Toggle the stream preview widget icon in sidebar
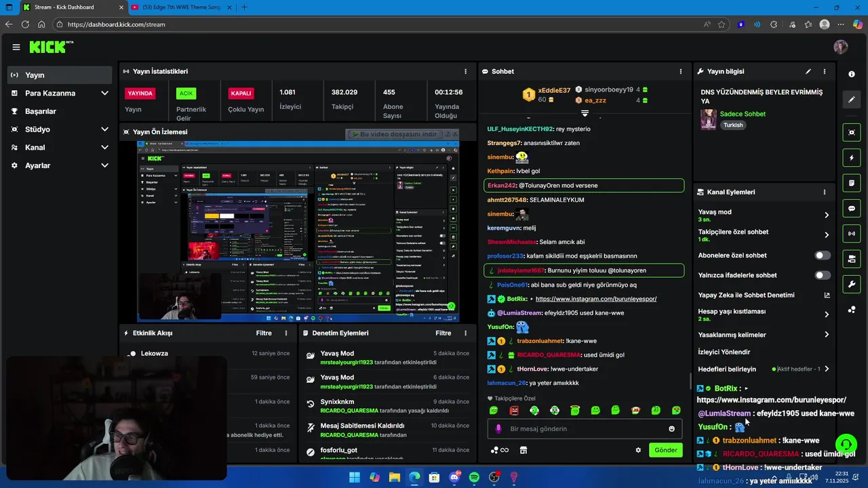The height and width of the screenshot is (488, 868). coord(852,132)
